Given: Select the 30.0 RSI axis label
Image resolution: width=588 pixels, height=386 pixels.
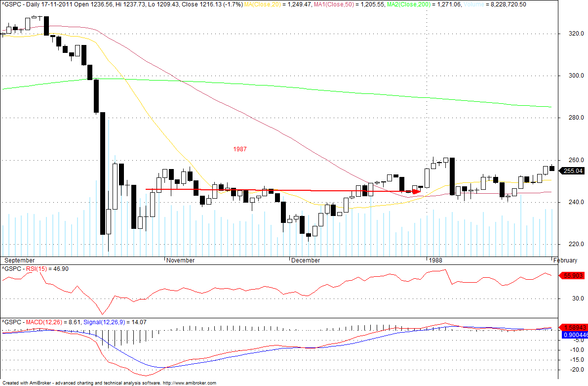Looking at the screenshot, I should (578, 299).
